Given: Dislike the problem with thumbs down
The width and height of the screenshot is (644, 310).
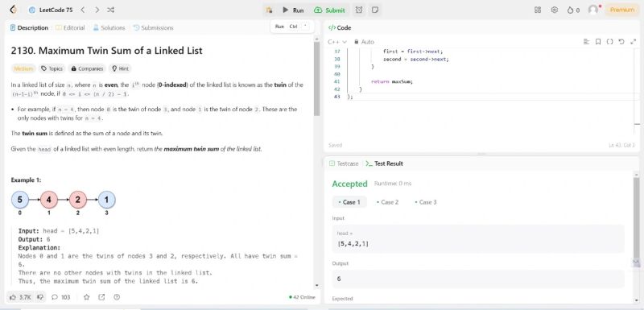Looking at the screenshot, I should pyautogui.click(x=40, y=297).
